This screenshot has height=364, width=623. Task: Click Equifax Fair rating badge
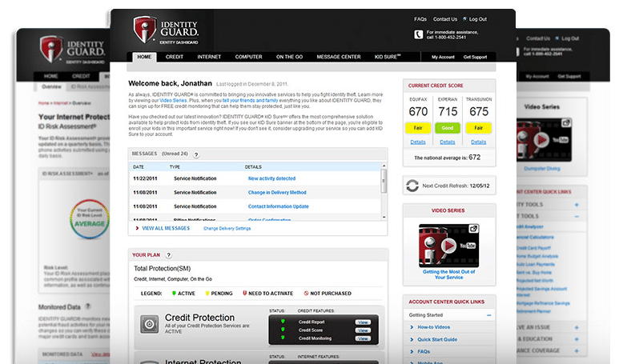coord(417,128)
